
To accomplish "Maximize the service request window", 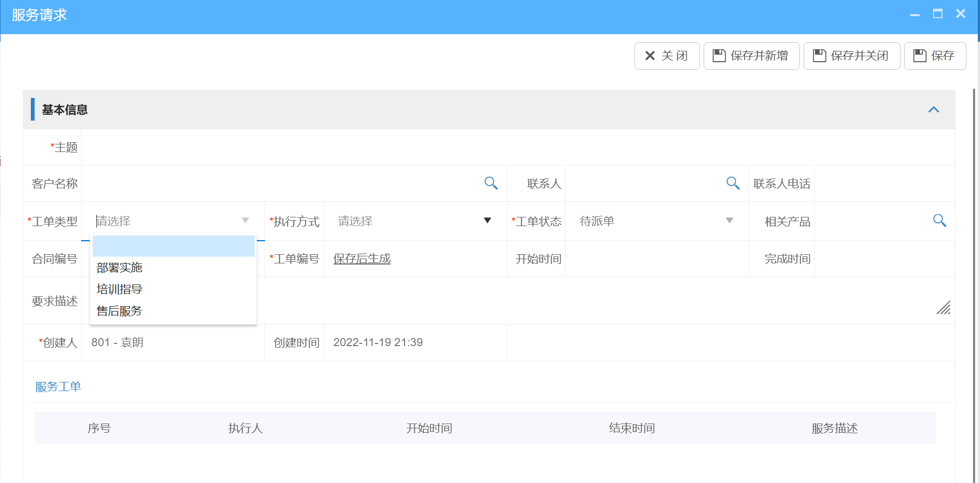I will (938, 14).
